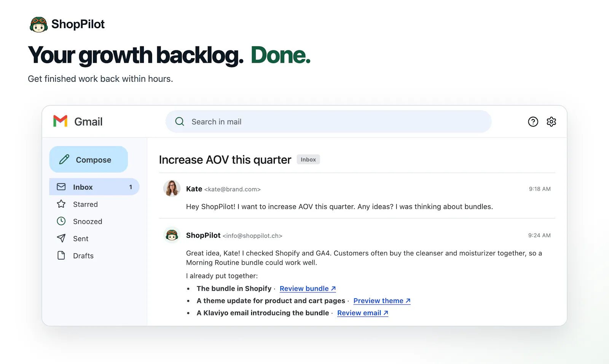Click the reply starting 'Great idea, Kate!'
Screen dimensions: 609x364
pyautogui.click(x=364, y=258)
